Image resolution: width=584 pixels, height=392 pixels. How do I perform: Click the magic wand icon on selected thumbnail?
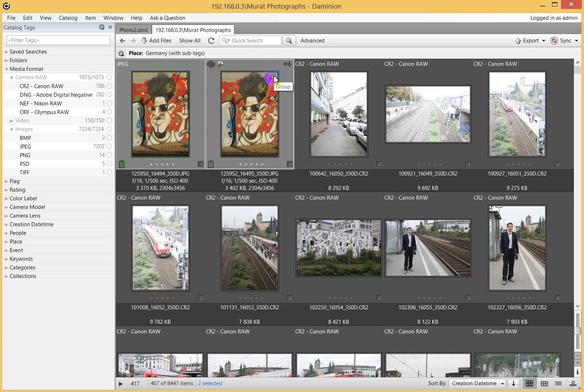coord(220,64)
